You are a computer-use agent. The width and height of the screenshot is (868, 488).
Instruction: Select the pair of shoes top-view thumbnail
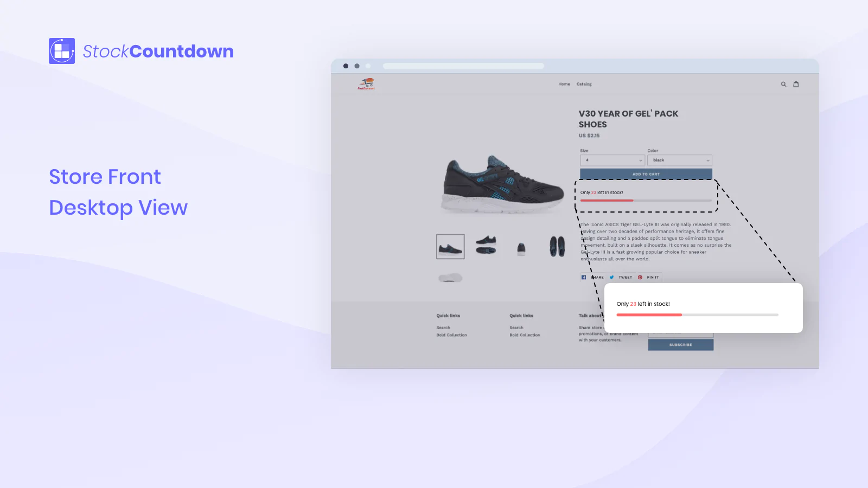[557, 247]
